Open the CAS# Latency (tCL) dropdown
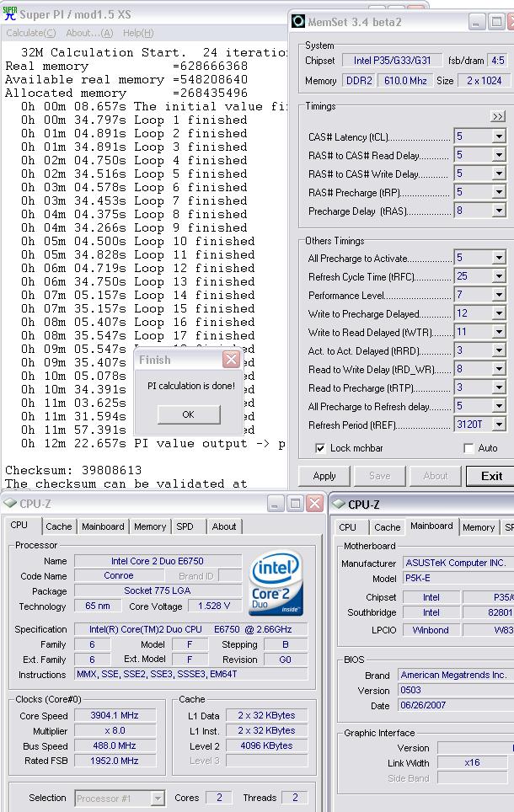The image size is (514, 812). pos(499,136)
